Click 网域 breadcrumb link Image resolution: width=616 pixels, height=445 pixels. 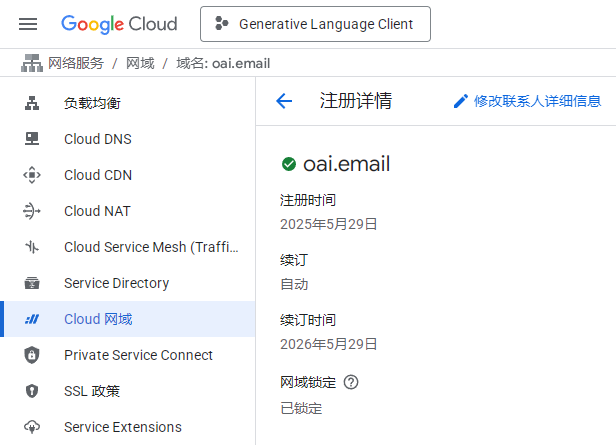pyautogui.click(x=140, y=63)
